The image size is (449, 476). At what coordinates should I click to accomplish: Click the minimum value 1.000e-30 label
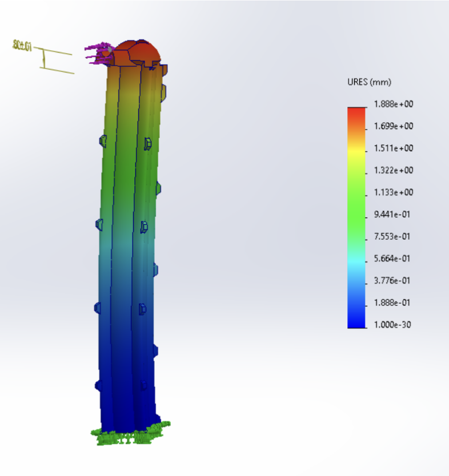[394, 324]
